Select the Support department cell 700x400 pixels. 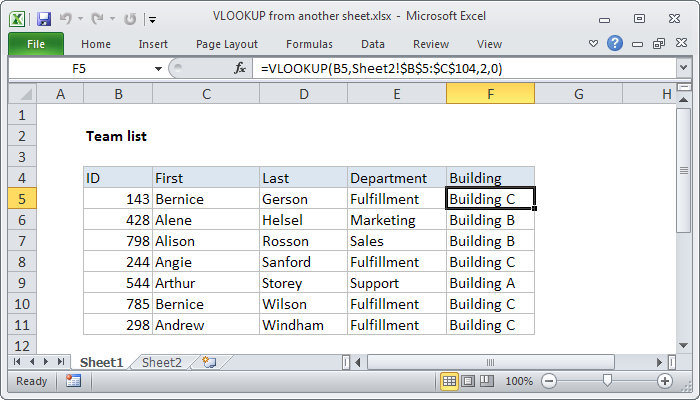point(396,283)
